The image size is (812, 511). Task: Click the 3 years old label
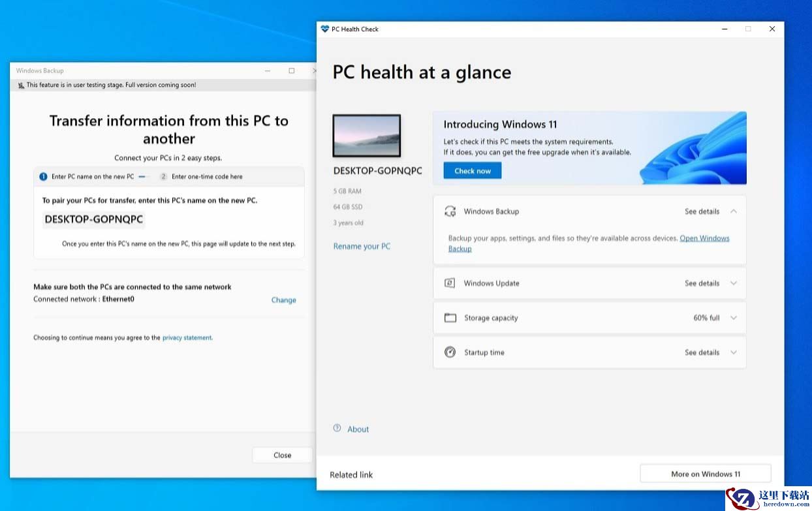(x=348, y=223)
